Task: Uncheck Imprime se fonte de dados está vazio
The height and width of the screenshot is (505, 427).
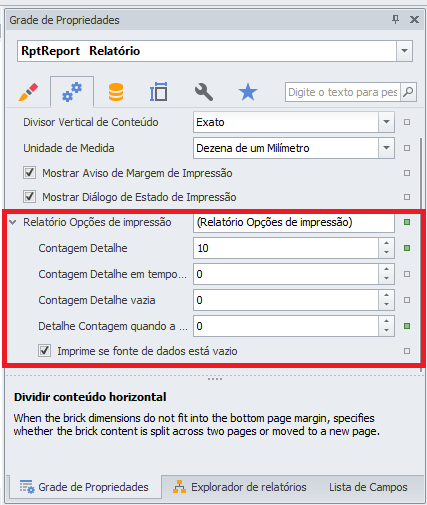Action: tap(44, 351)
